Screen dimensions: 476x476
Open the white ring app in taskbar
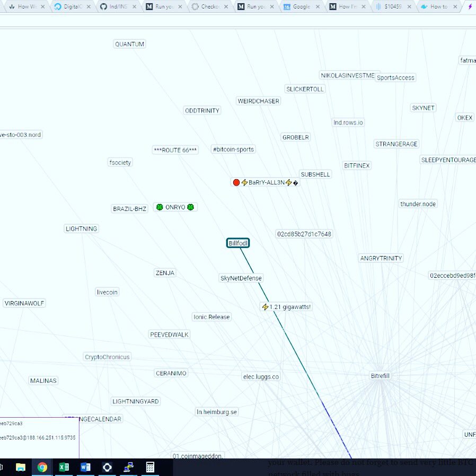[x=107, y=467]
